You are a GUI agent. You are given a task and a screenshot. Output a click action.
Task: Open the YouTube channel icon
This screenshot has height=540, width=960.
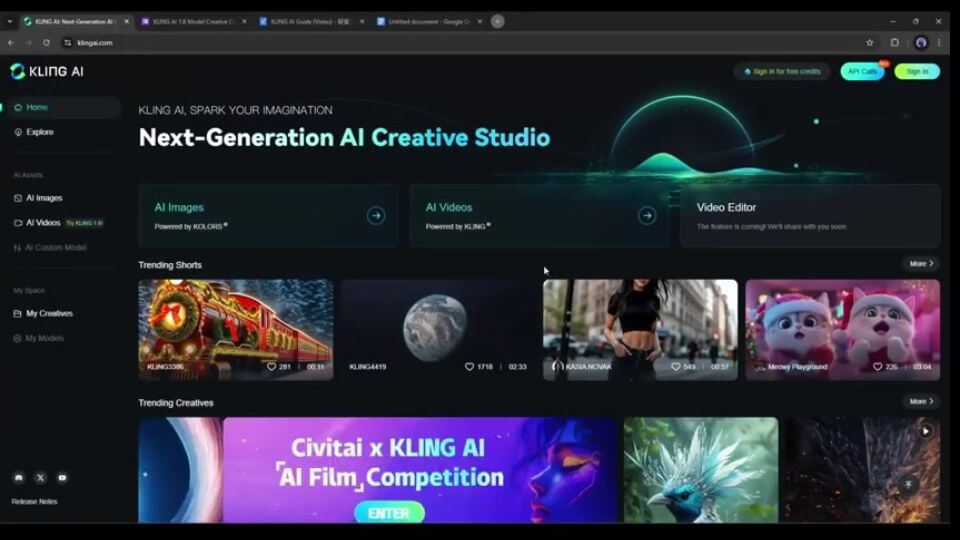click(x=62, y=478)
